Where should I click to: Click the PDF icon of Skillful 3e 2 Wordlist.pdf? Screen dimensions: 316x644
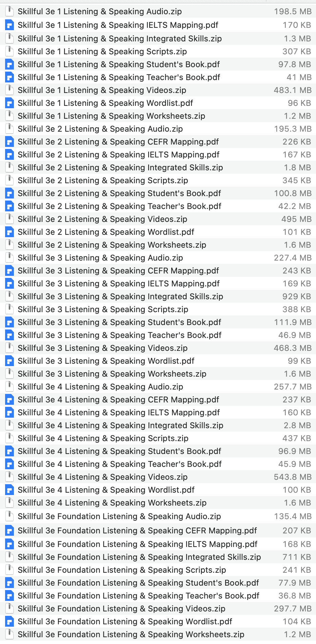[10, 232]
